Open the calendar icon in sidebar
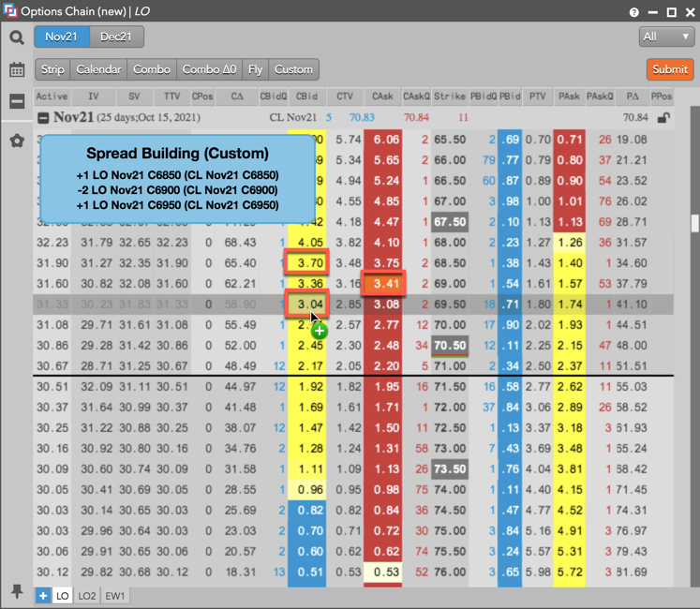Image resolution: width=700 pixels, height=609 pixels. point(17,70)
